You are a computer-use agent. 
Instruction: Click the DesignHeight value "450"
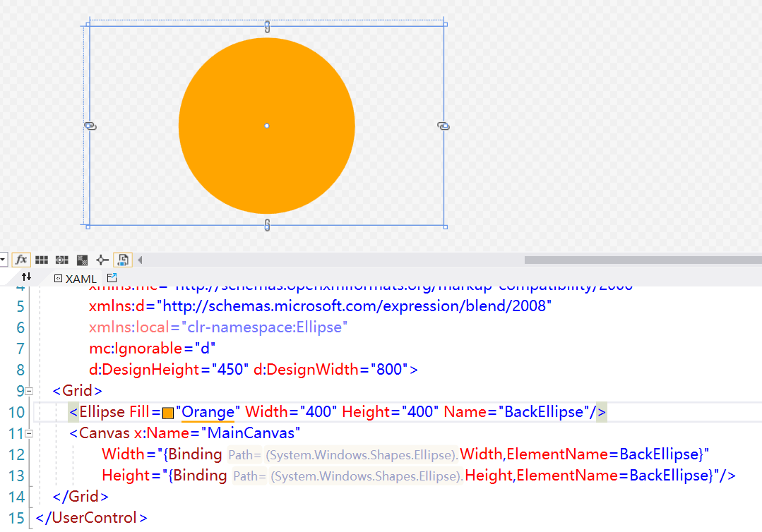pos(230,370)
